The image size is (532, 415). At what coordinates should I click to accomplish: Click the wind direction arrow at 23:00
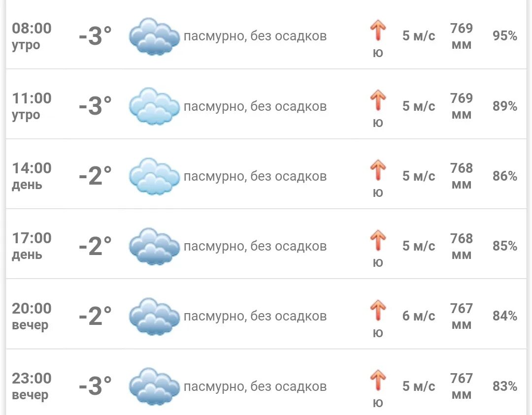pyautogui.click(x=378, y=380)
